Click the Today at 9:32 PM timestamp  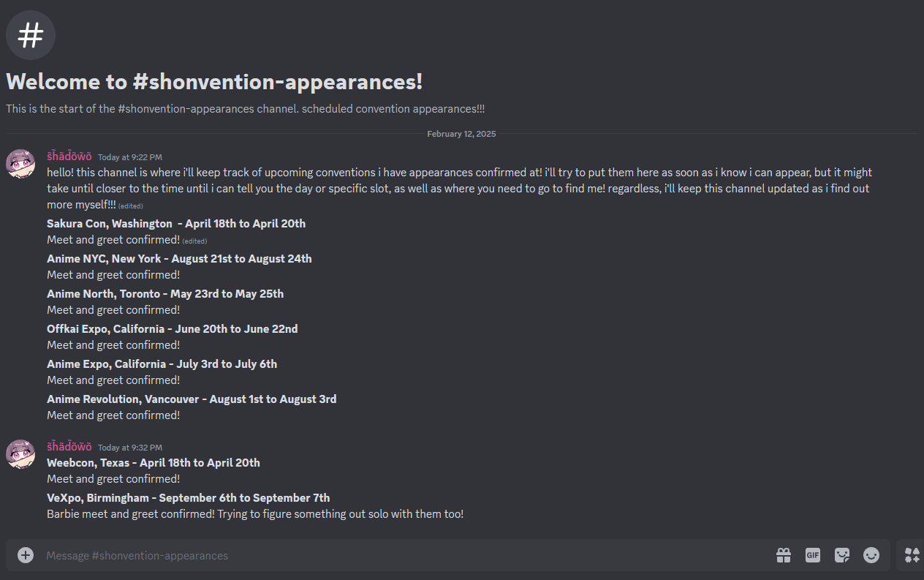pyautogui.click(x=130, y=448)
